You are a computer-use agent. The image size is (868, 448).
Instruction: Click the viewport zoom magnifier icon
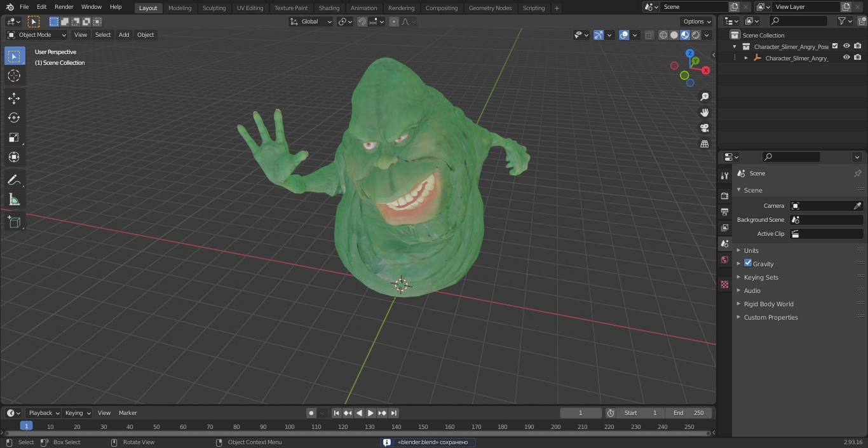(704, 97)
